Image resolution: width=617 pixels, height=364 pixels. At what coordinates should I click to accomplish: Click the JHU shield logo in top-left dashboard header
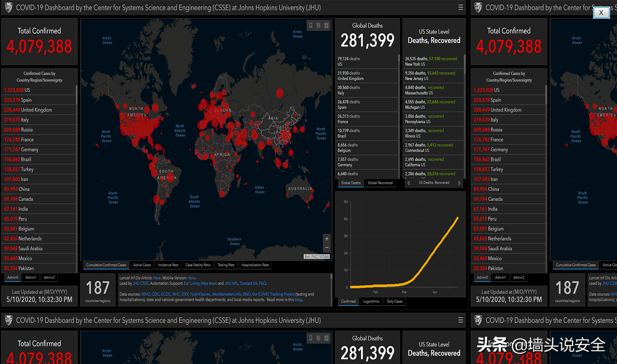click(x=8, y=7)
